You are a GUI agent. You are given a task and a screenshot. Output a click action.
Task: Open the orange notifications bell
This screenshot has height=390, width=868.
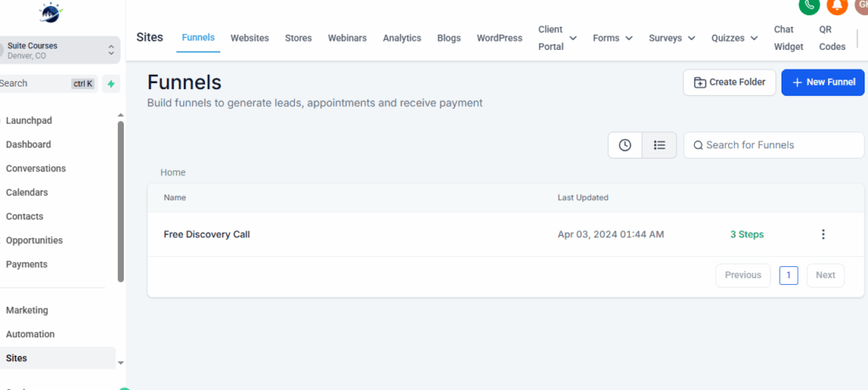[837, 5]
